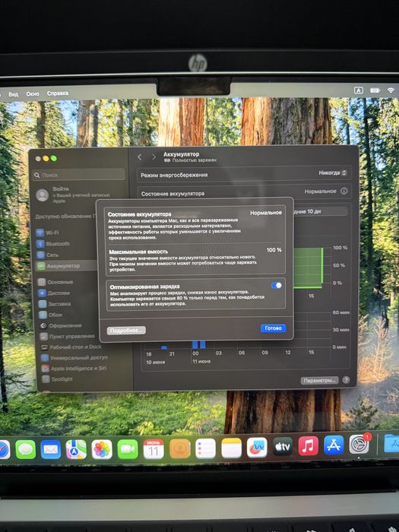Viewport: 399px width, 532px height.
Task: Select Универсальный доступ in the sidebar
Action: (74, 358)
